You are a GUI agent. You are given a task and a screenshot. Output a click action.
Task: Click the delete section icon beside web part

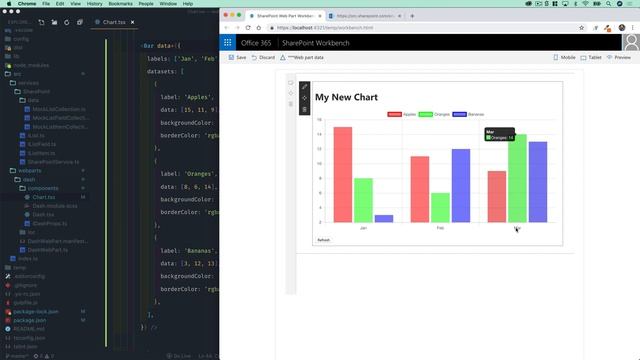click(291, 104)
